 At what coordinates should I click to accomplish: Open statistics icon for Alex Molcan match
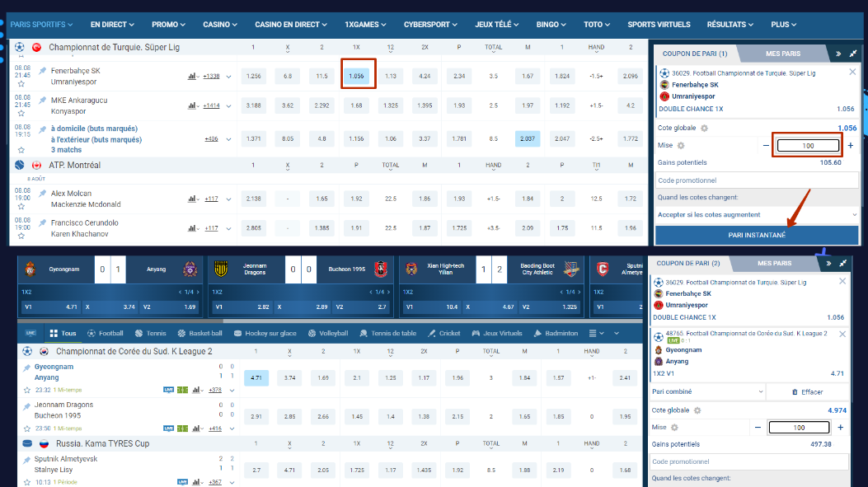193,199
